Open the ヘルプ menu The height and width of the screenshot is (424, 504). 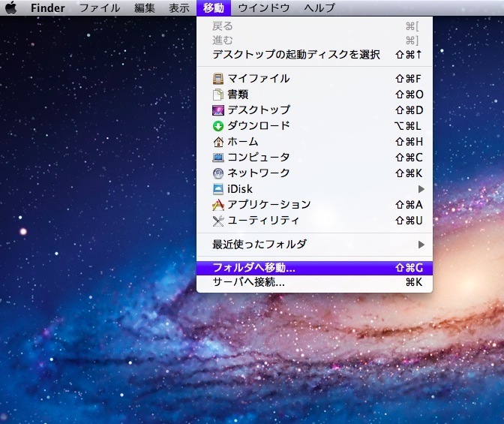319,8
